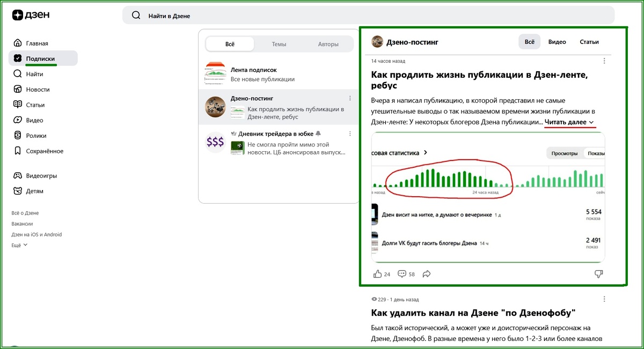Click the search magnifier icon
This screenshot has height=349, width=644.
coord(136,16)
